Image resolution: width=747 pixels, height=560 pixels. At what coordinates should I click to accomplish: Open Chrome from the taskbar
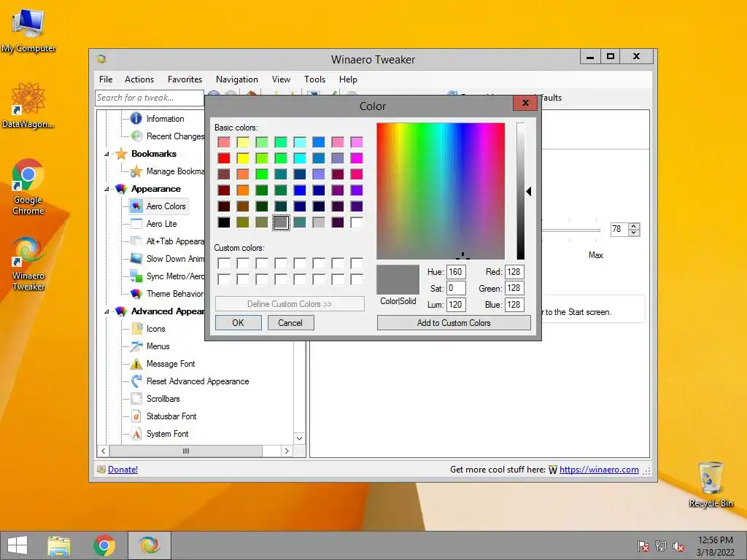(104, 545)
